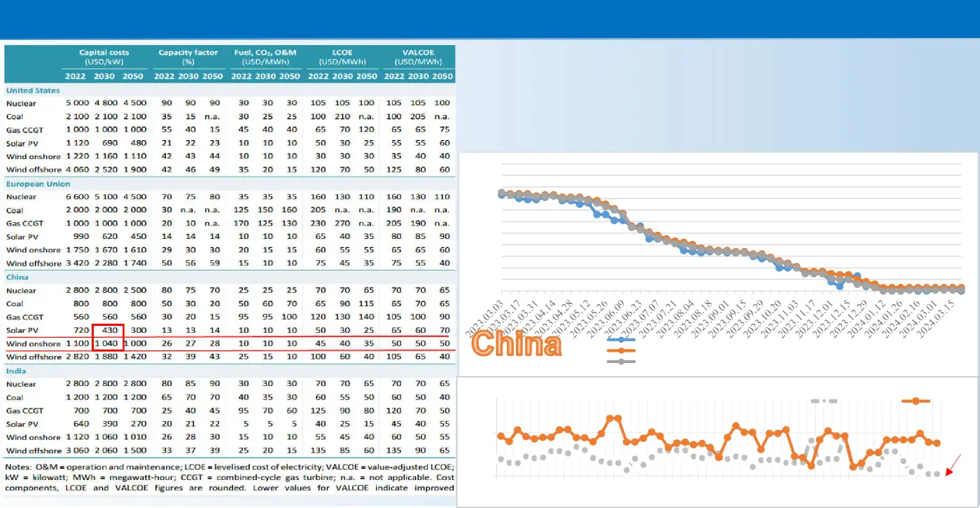The image size is (980, 508).
Task: Click the 'Coal' row label under European Union
Action: (x=14, y=210)
